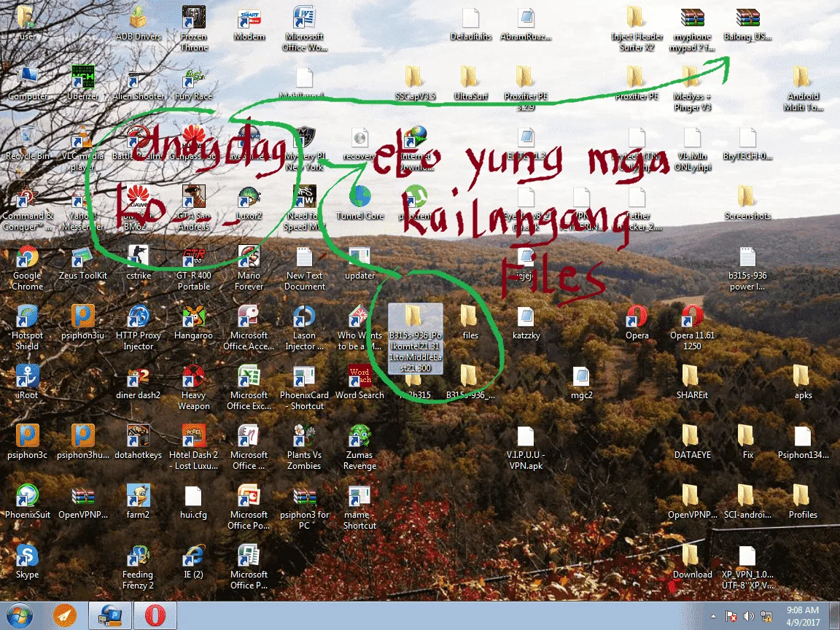Show hidden icons in system tray

pyautogui.click(x=713, y=616)
